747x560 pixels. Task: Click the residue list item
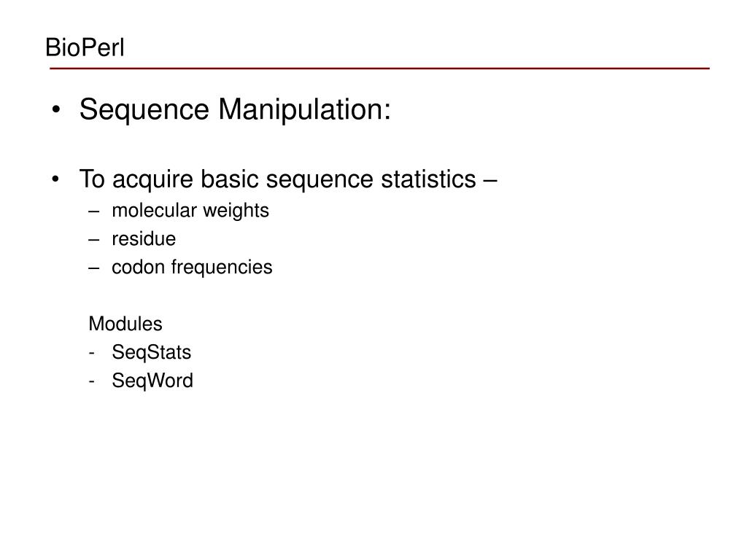click(x=144, y=239)
